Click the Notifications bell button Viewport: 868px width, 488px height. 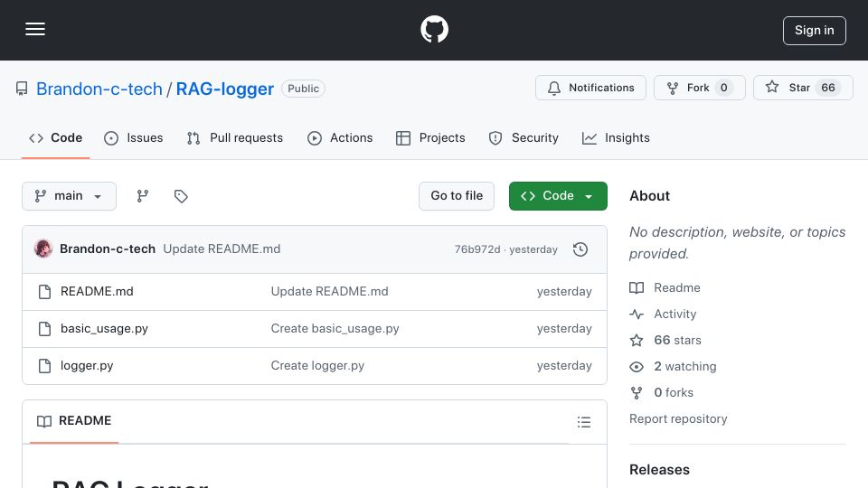pos(590,88)
